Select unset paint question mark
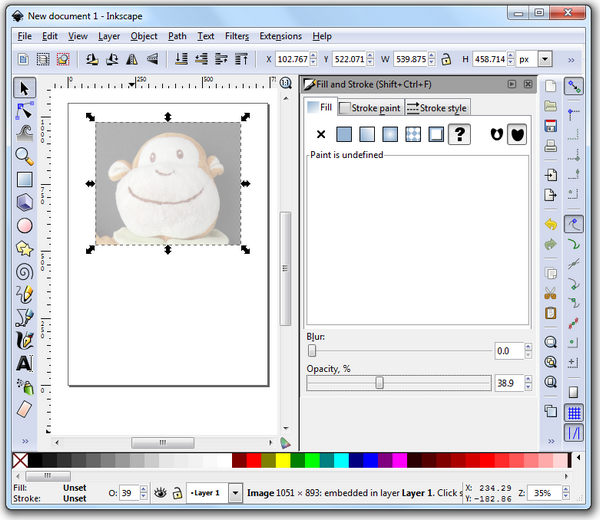 coord(459,134)
